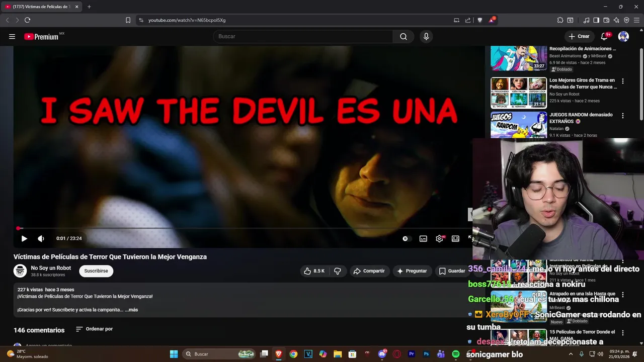Focus the YouTube Buscar search field

[x=303, y=36]
